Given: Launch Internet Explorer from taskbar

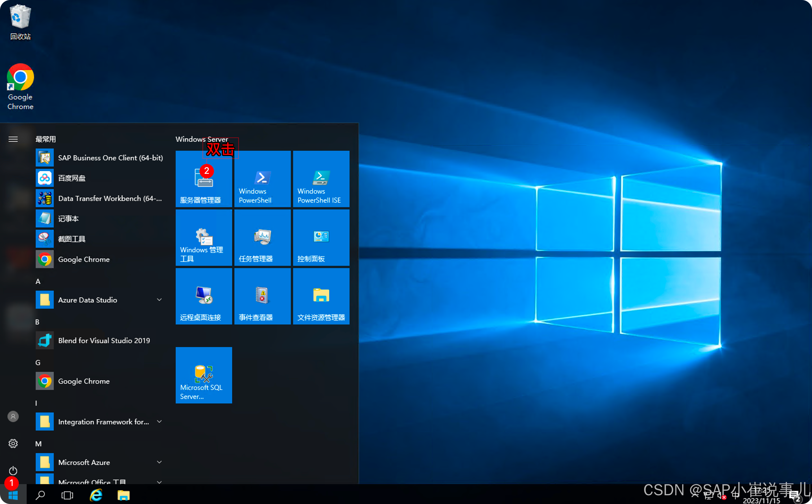Looking at the screenshot, I should pos(96,495).
